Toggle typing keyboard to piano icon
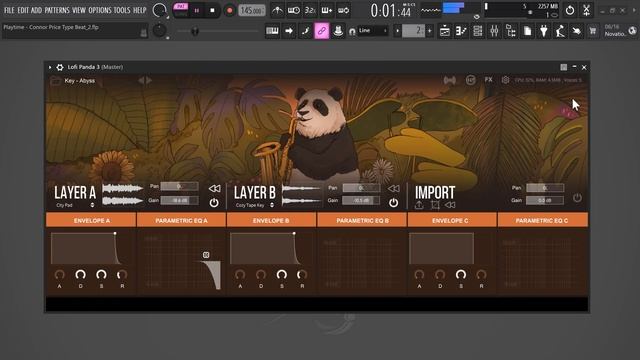Image resolution: width=640 pixels, height=360 pixels. (x=272, y=31)
